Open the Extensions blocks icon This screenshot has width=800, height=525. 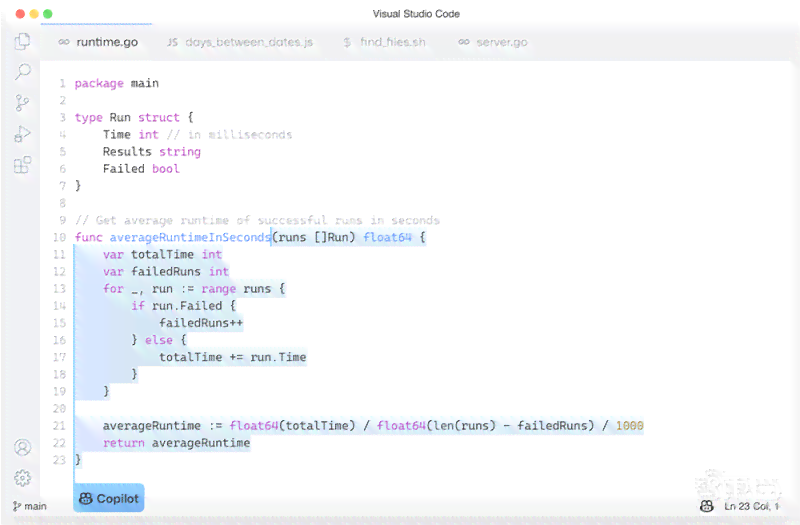[x=22, y=164]
